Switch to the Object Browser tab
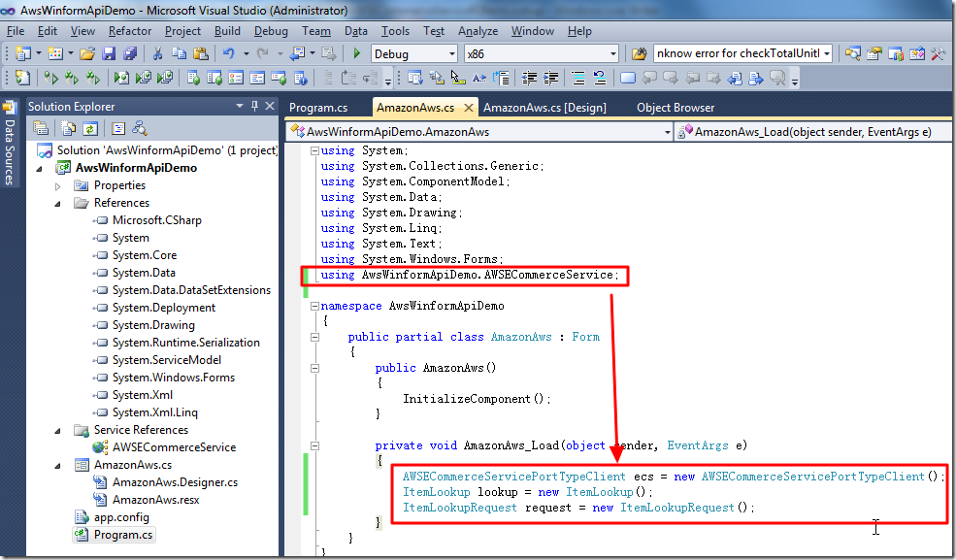This screenshot has width=956, height=560. [676, 108]
